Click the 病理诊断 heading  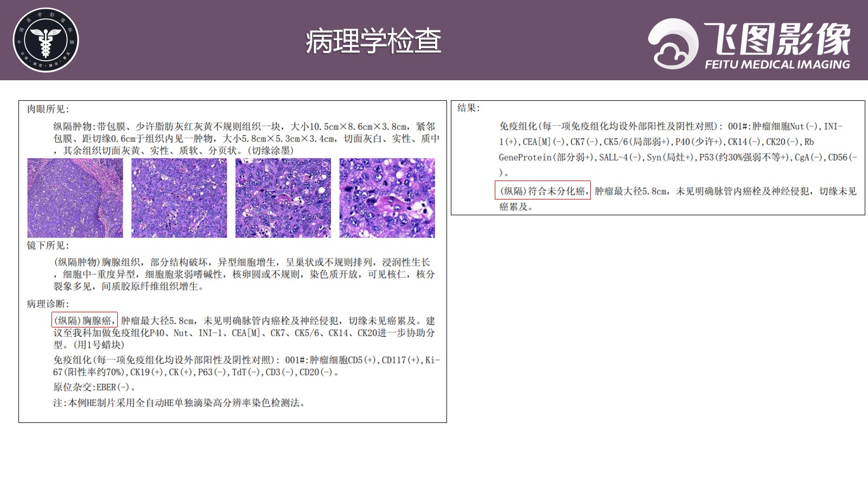48,304
